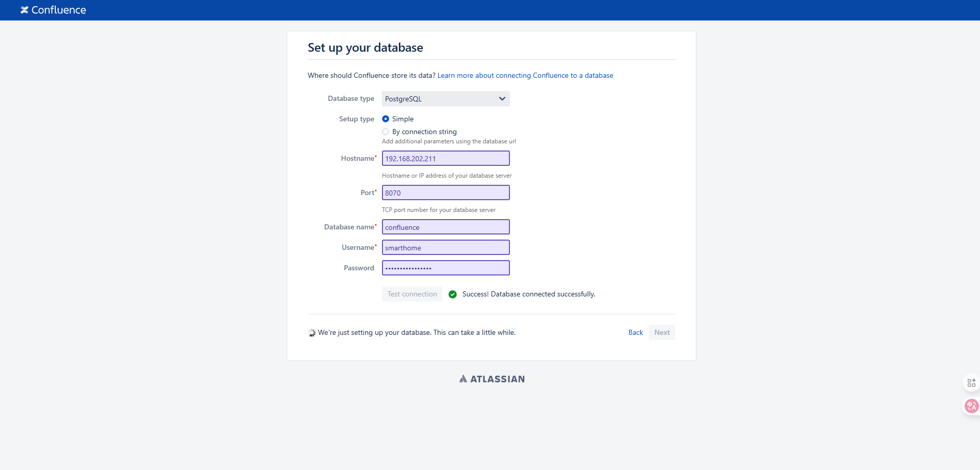Image resolution: width=980 pixels, height=470 pixels.
Task: Click the Atlassian logo in the footer
Action: point(492,379)
